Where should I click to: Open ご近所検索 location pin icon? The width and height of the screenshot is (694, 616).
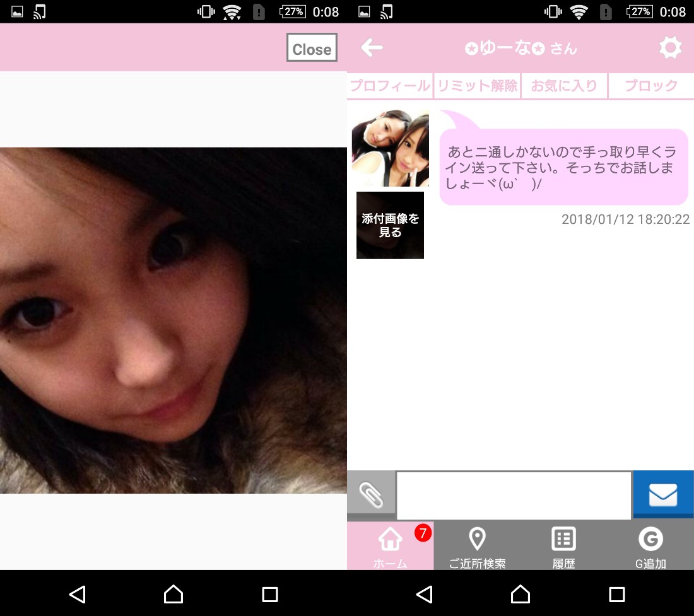[x=477, y=546]
